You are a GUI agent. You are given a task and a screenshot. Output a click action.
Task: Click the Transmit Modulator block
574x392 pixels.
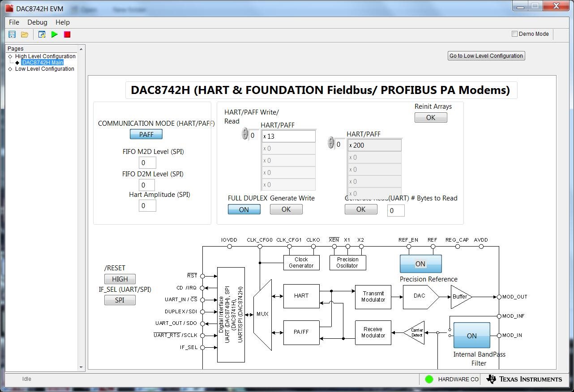point(373,297)
